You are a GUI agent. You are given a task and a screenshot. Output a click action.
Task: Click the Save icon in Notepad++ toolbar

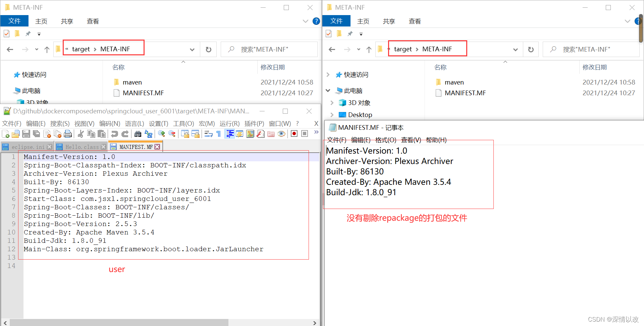(26, 134)
